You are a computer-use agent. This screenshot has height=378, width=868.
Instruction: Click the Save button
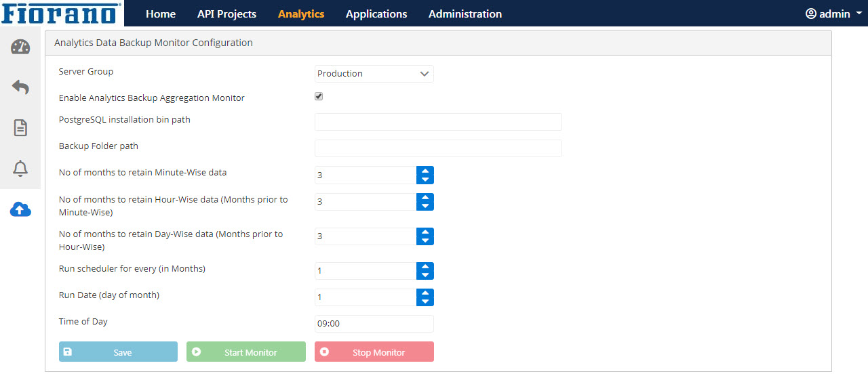click(118, 352)
